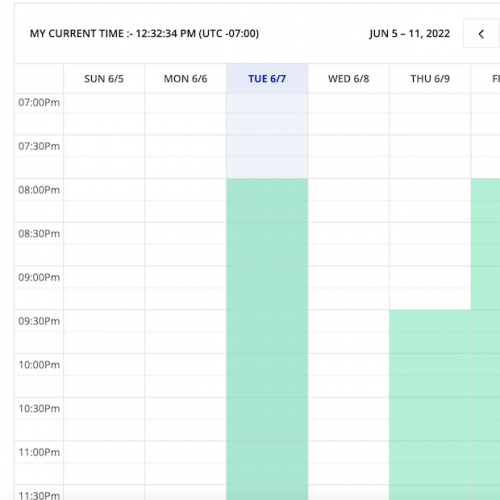Select the SUN 6/5 column header
Screen dimensions: 500x500
104,79
